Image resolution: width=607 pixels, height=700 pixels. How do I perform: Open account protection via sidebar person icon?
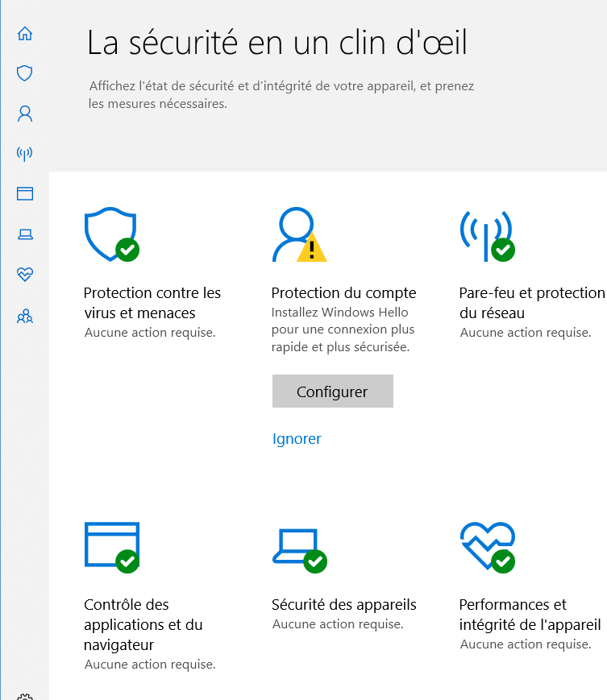[25, 114]
